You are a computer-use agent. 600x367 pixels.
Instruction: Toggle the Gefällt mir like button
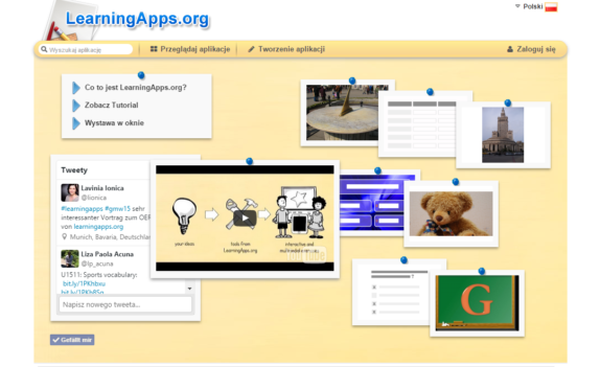(72, 340)
